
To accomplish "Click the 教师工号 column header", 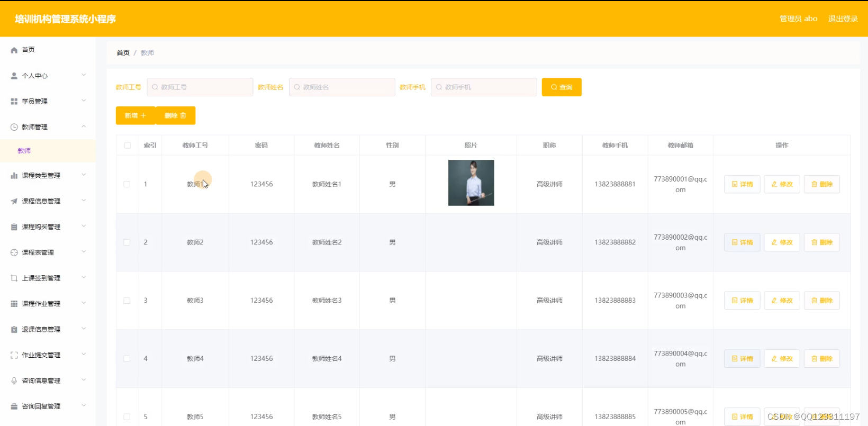I will click(195, 146).
